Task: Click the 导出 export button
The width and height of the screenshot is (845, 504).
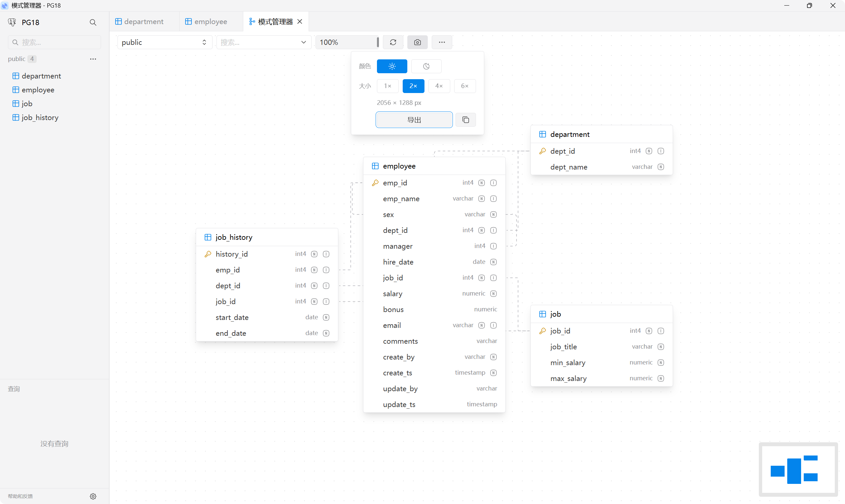Action: (414, 120)
